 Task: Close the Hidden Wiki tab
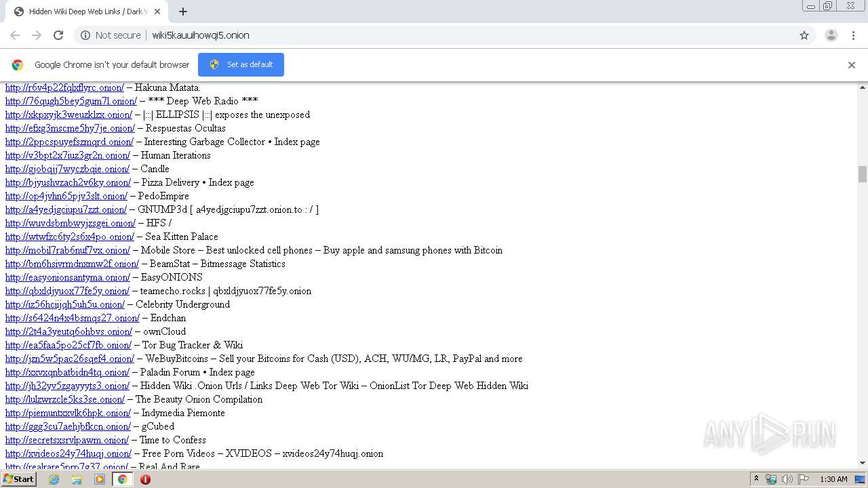pos(158,12)
